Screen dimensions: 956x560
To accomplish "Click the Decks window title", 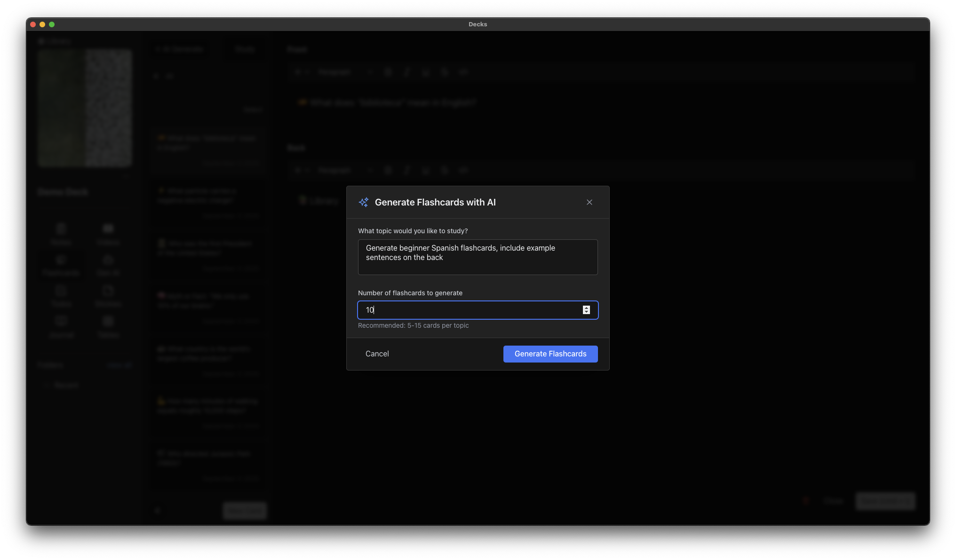I will 478,24.
